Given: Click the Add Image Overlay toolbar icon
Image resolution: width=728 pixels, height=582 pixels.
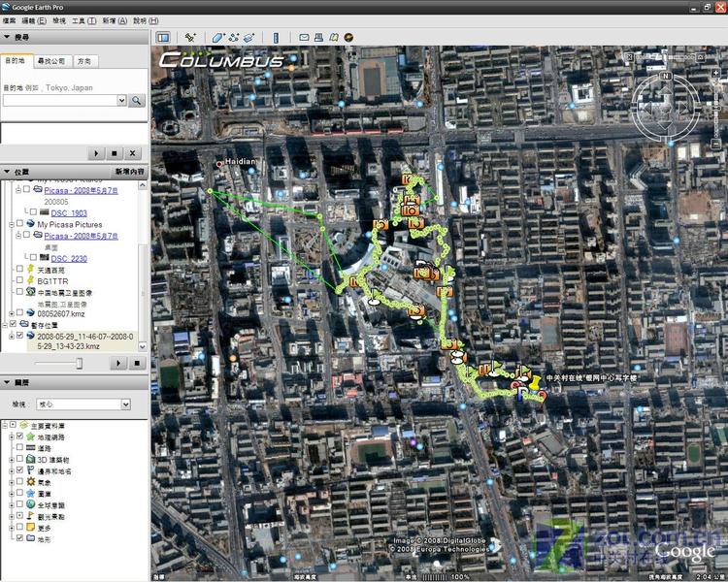Looking at the screenshot, I should pyautogui.click(x=248, y=38).
